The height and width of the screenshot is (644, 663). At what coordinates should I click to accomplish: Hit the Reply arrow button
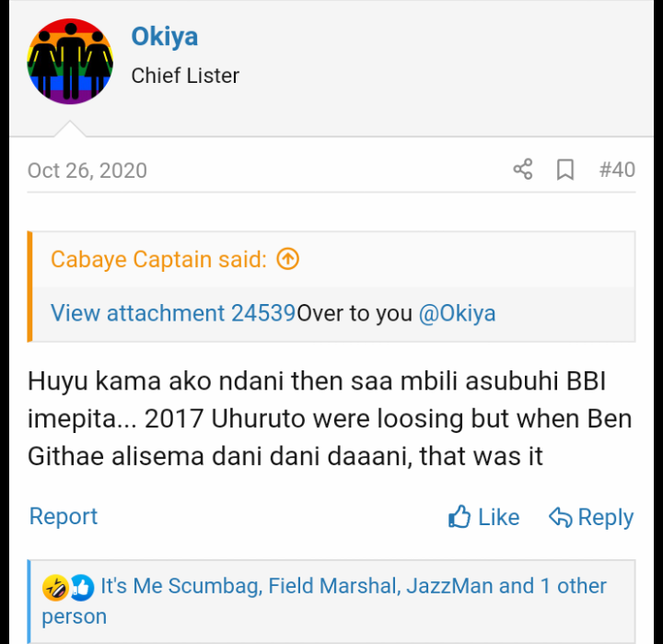(590, 518)
